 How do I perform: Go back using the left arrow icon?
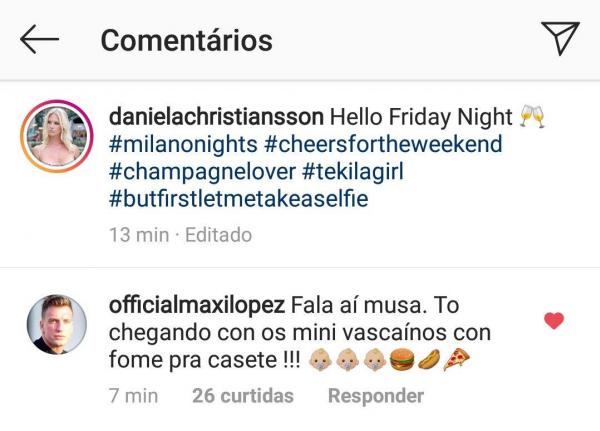pyautogui.click(x=39, y=39)
